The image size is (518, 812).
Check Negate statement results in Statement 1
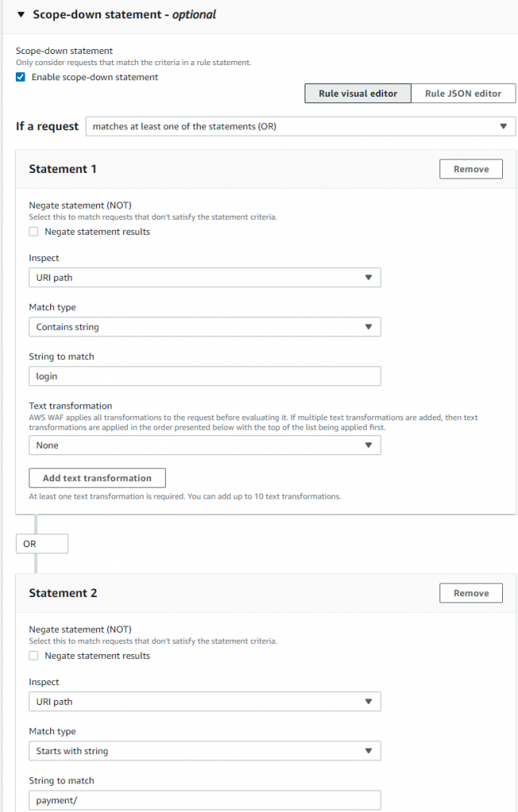(x=33, y=231)
